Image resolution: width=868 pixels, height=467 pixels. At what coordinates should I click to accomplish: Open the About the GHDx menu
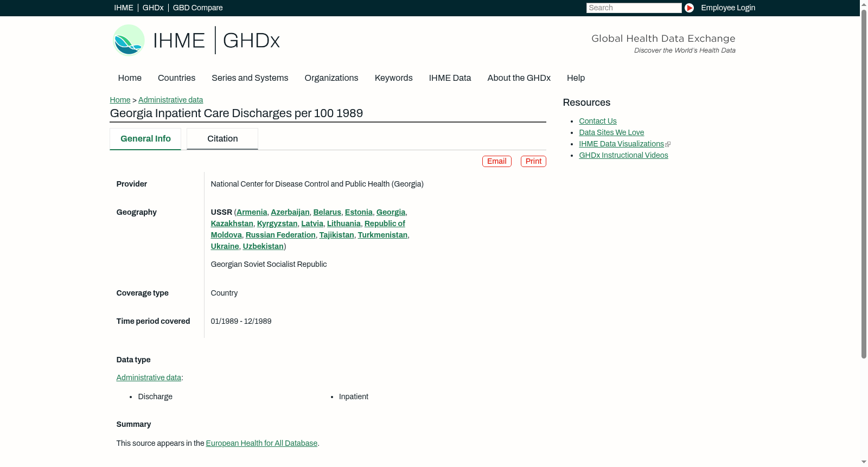tap(519, 78)
